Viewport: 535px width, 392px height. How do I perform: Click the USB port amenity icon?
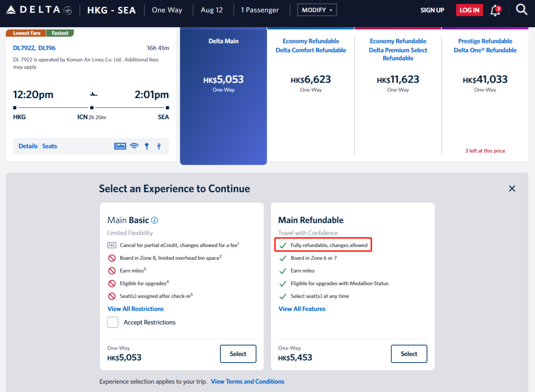(x=159, y=146)
